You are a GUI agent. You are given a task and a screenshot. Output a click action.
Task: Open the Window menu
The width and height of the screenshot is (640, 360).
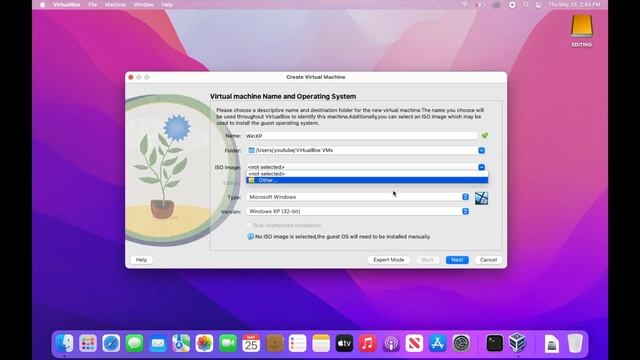(x=144, y=4)
